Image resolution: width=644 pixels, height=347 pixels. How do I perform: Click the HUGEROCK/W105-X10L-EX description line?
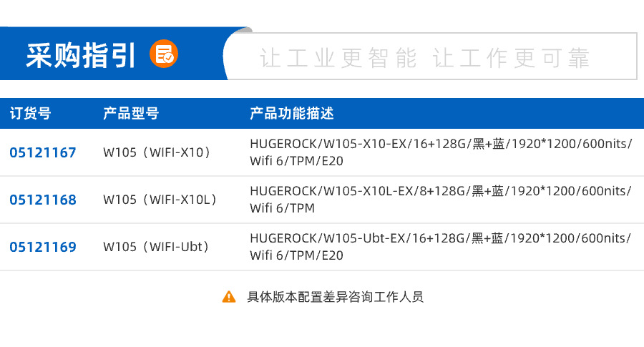(x=441, y=191)
